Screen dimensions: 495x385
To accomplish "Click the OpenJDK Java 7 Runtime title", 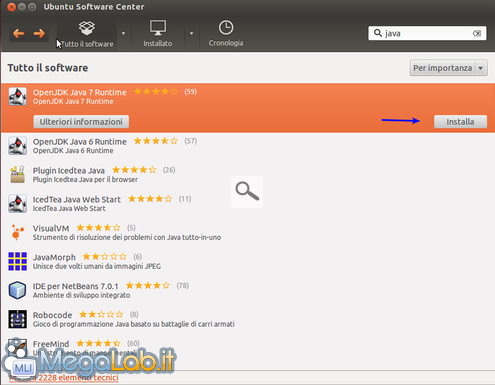I will (80, 92).
